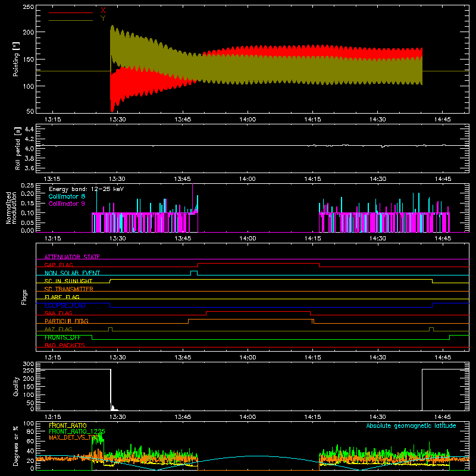Click the 14:00 time label under Pointing plot
The image size is (476, 476).
pyautogui.click(x=248, y=120)
